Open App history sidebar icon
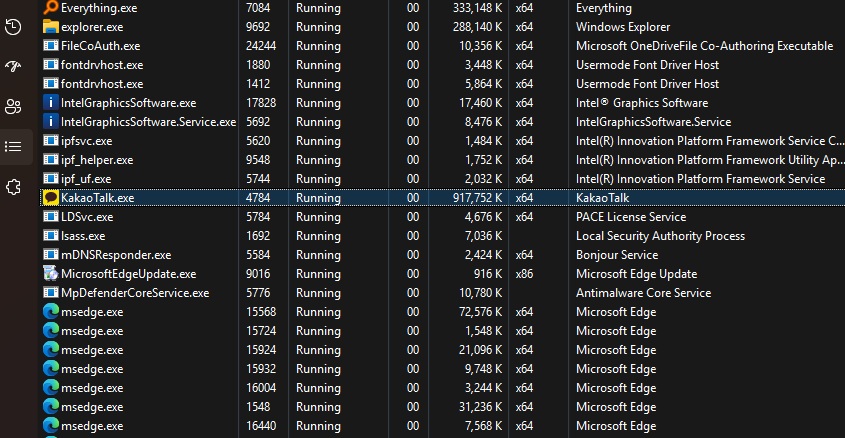Screen dimensions: 845x438 click(x=13, y=27)
